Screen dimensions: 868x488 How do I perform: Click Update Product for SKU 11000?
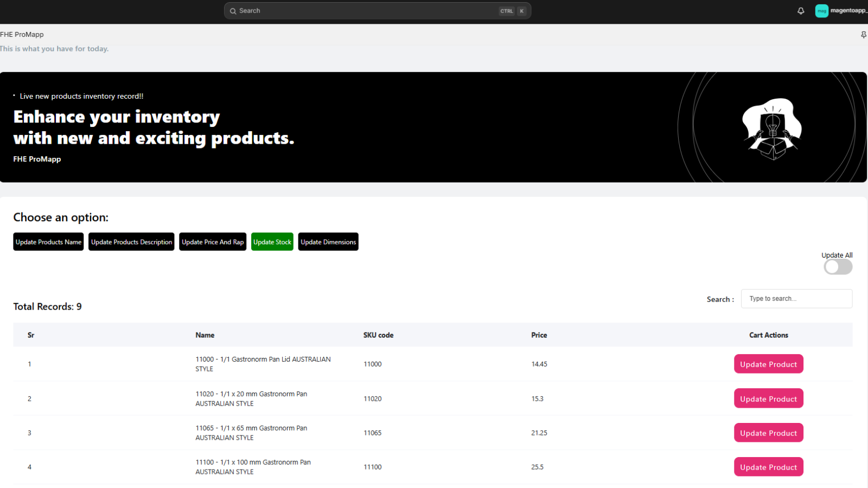tap(768, 364)
